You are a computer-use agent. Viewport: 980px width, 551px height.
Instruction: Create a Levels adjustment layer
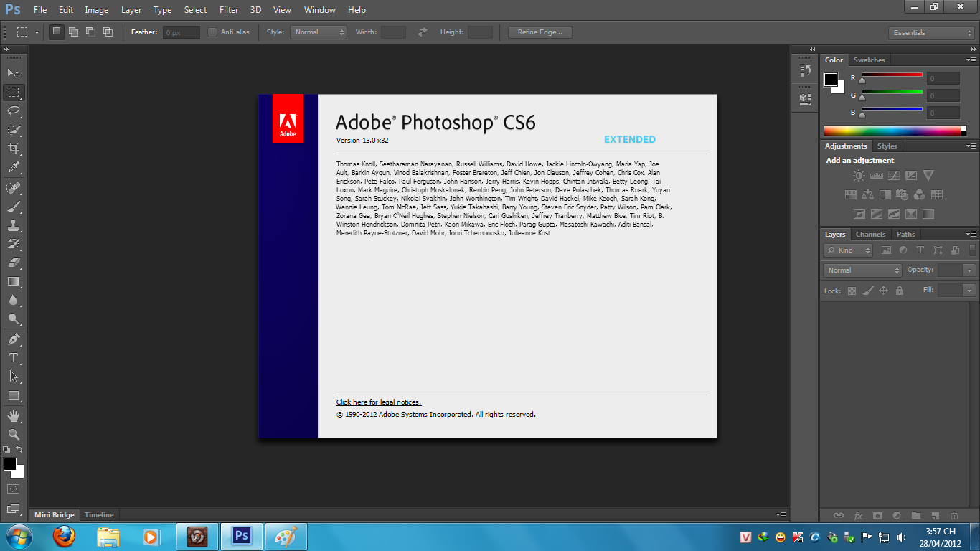876,175
